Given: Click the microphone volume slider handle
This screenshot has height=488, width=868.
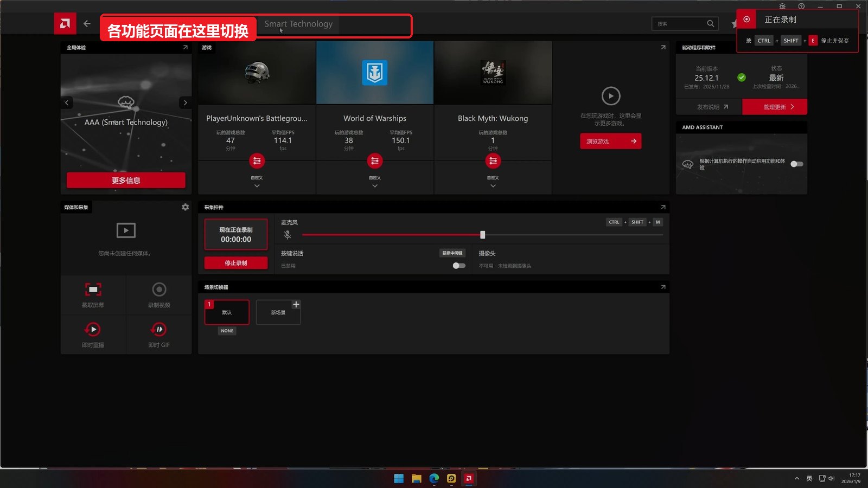Looking at the screenshot, I should pyautogui.click(x=483, y=235).
